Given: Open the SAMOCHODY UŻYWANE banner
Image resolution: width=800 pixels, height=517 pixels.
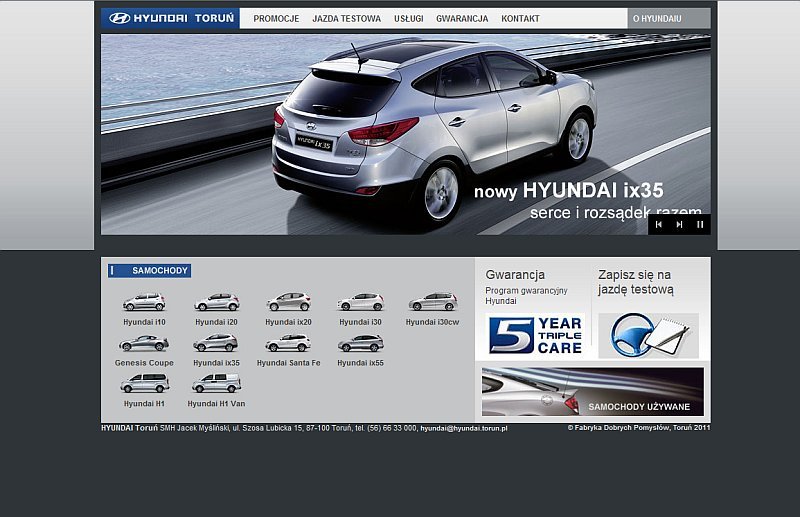Looking at the screenshot, I should coord(593,391).
